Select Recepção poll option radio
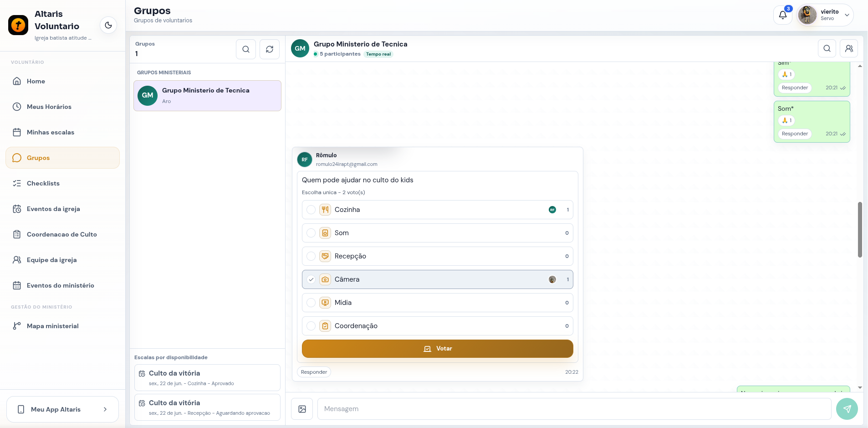The height and width of the screenshot is (428, 868). click(x=311, y=256)
